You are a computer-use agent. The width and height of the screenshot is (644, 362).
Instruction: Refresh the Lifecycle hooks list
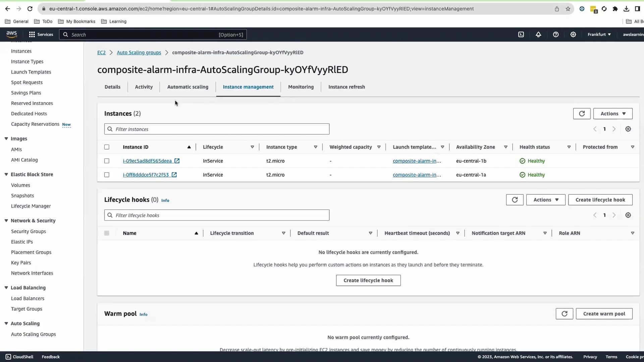[515, 200]
